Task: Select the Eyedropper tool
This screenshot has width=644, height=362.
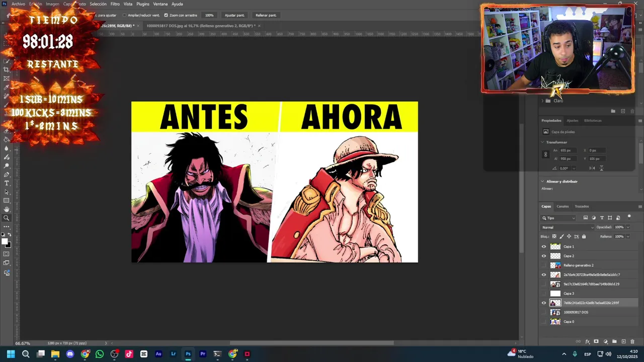Action: tap(7, 87)
